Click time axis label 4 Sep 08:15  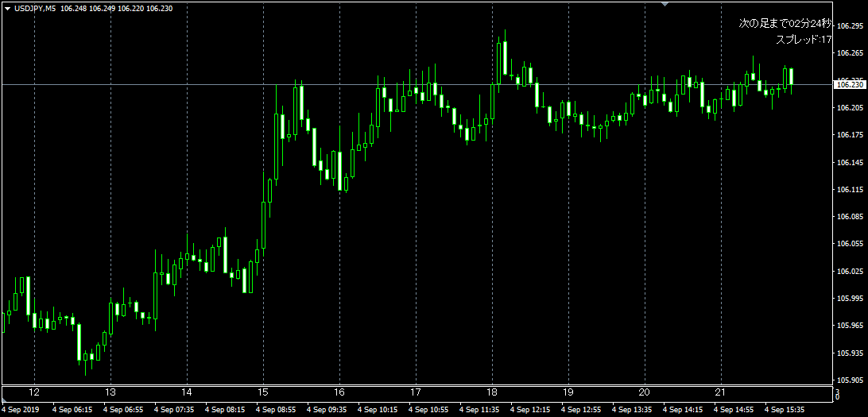pyautogui.click(x=225, y=411)
